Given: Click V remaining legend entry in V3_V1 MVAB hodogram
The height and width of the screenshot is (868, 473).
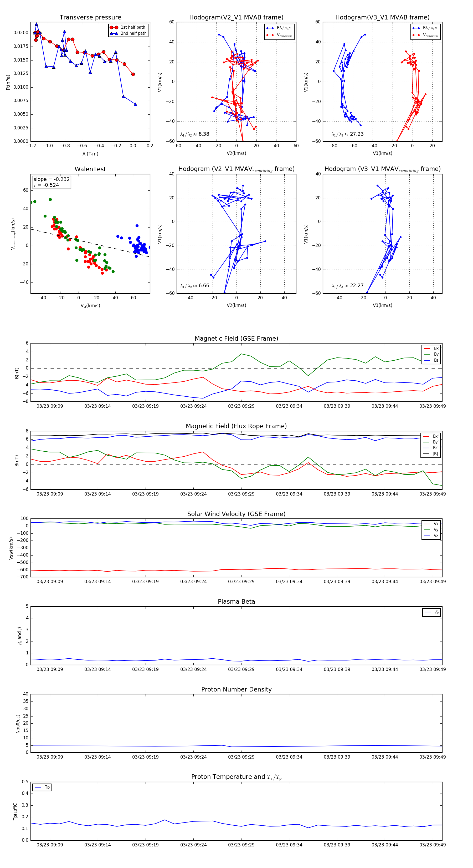Looking at the screenshot, I should click(x=425, y=35).
